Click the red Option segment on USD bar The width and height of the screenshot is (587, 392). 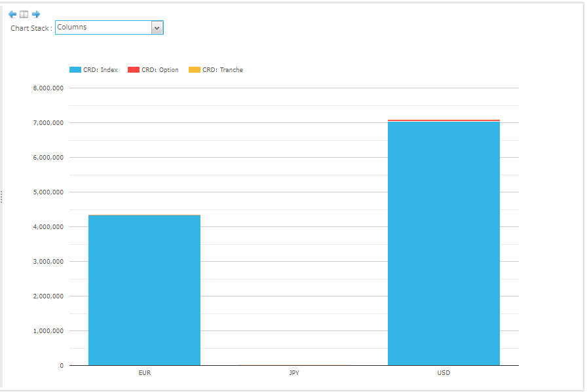pyautogui.click(x=444, y=120)
